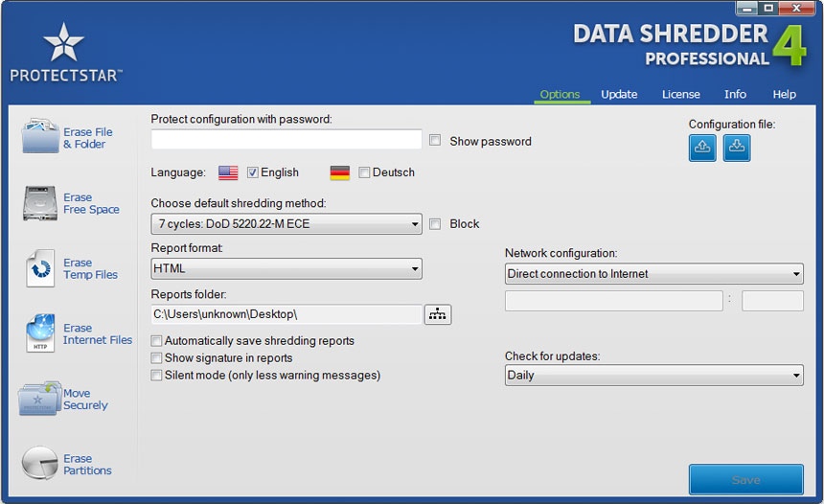Image resolution: width=824 pixels, height=504 pixels.
Task: Enable the Show password checkbox
Action: click(x=435, y=140)
